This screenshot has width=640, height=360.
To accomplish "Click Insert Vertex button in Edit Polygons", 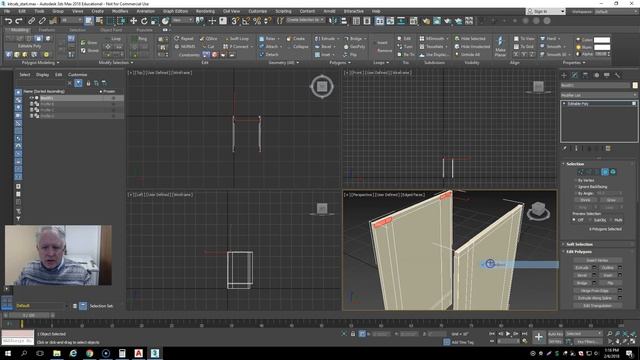I will tap(597, 260).
